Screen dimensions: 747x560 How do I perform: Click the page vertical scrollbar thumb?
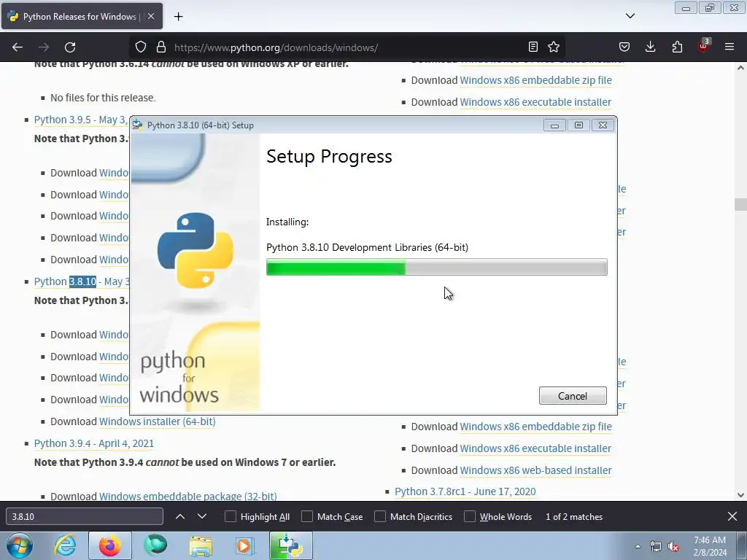740,204
